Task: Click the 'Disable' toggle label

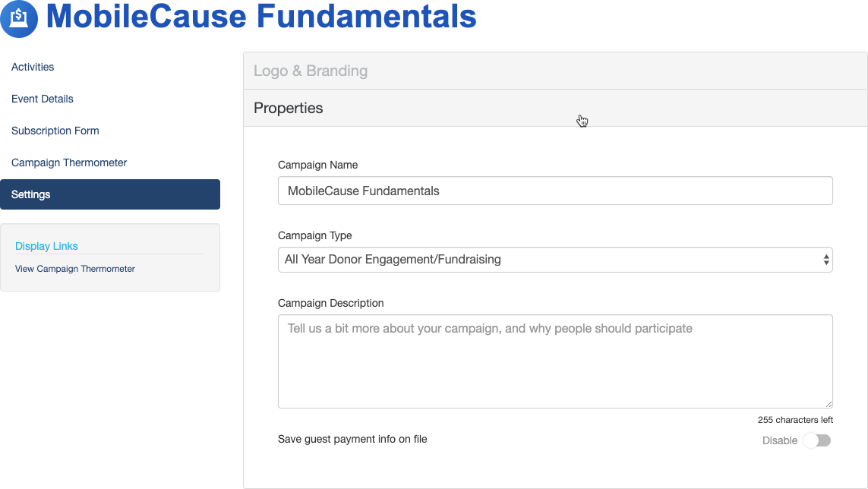Action: coord(779,440)
